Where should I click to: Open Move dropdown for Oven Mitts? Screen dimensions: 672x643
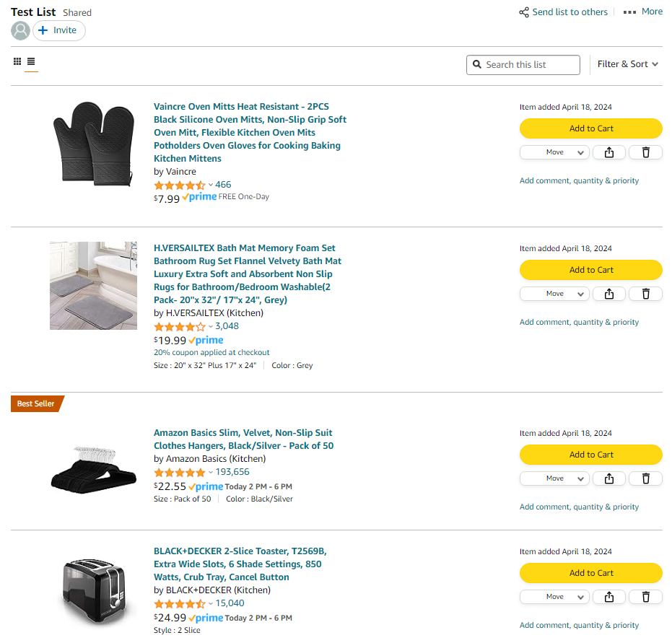554,152
